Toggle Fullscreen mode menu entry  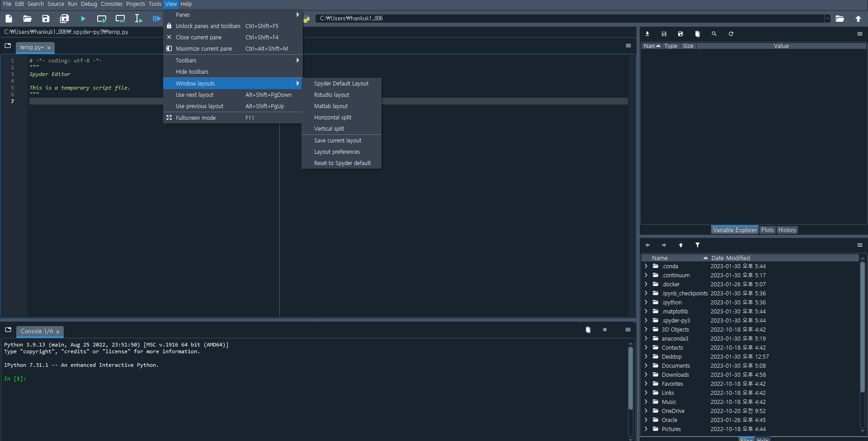pyautogui.click(x=233, y=118)
